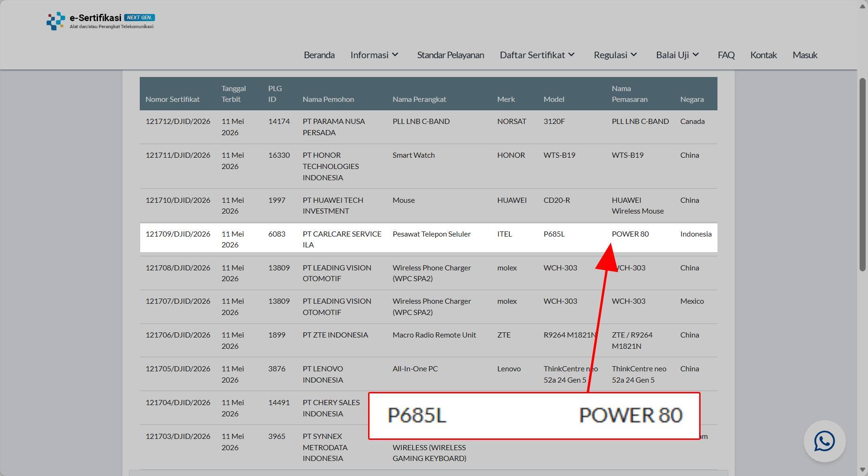Click the Mexico country cell
Screen dimensions: 868x476
pos(692,301)
